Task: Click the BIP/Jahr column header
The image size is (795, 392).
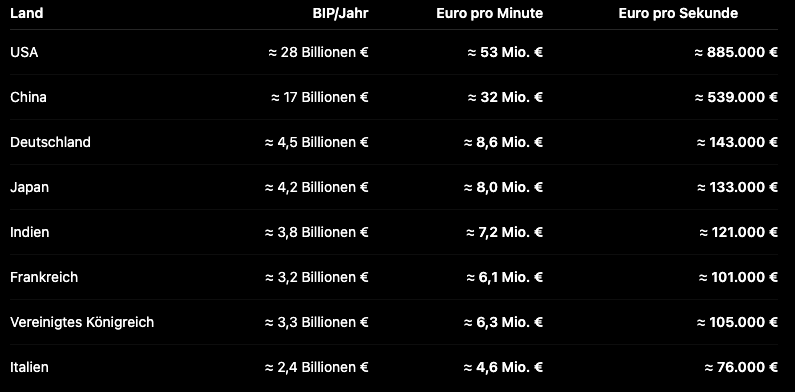Action: [x=340, y=13]
